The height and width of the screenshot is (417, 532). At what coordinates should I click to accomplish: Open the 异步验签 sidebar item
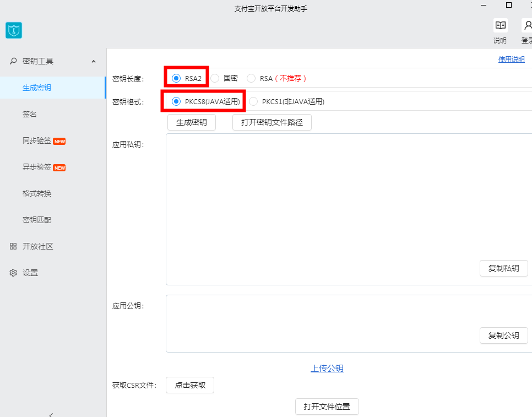point(37,167)
